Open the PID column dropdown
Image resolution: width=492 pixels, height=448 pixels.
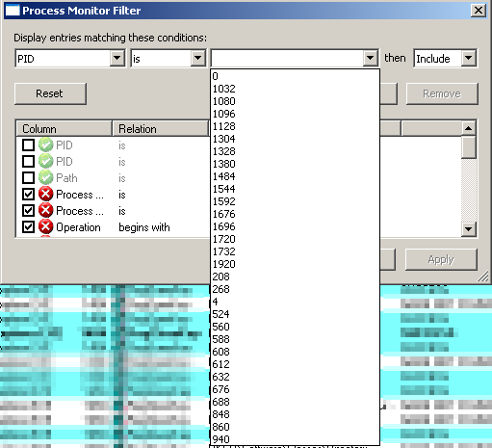point(117,58)
